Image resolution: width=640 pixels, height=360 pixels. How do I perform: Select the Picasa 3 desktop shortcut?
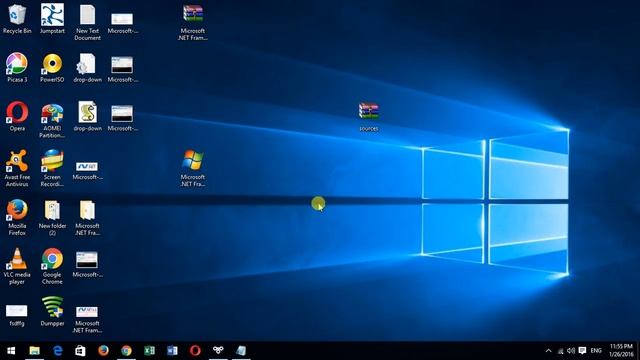17,68
